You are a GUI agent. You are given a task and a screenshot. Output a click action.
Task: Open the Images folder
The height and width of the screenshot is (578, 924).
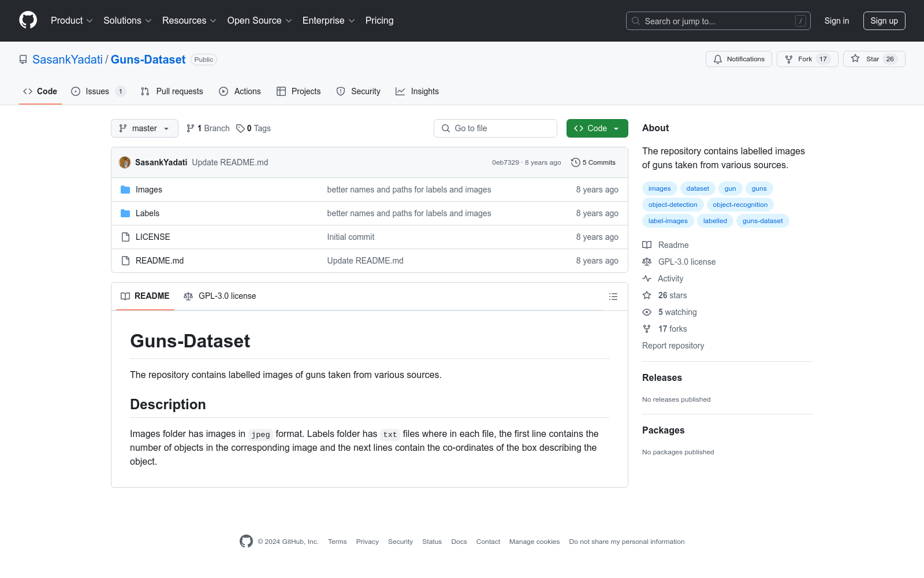[x=149, y=190]
